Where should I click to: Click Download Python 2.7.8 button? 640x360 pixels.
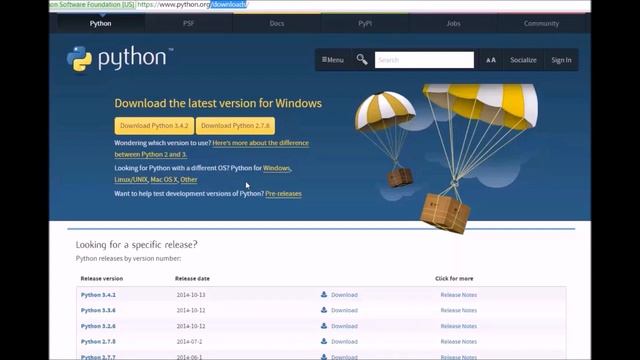[x=235, y=126]
